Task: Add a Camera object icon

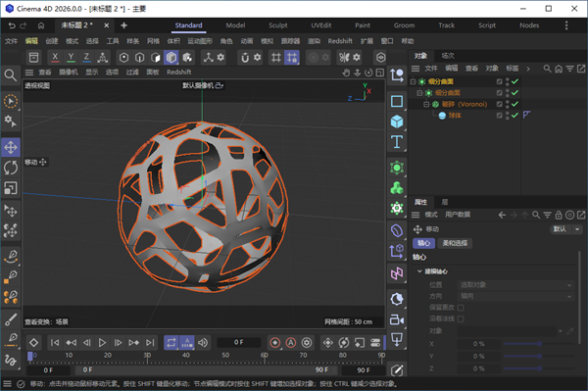Action: [397, 319]
